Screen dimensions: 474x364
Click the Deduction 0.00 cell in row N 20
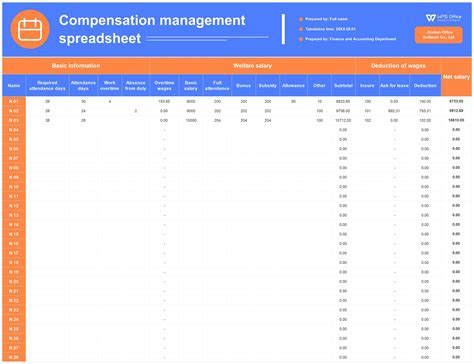point(425,282)
